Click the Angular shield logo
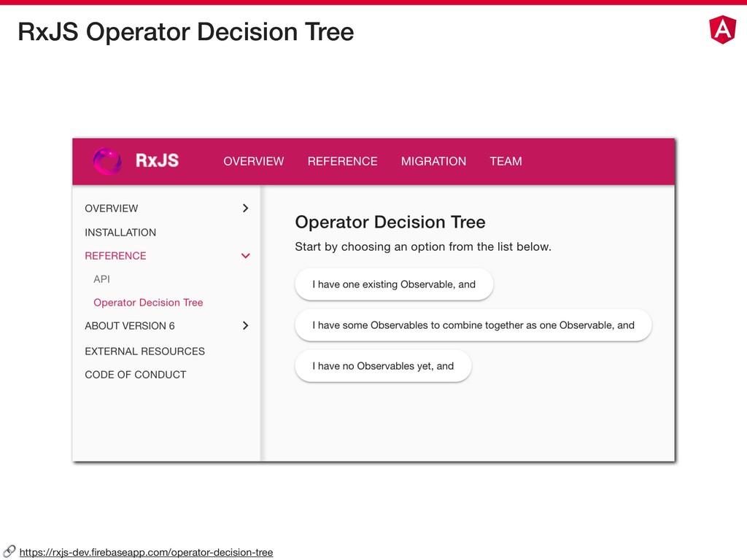The height and width of the screenshot is (560, 747). click(723, 29)
